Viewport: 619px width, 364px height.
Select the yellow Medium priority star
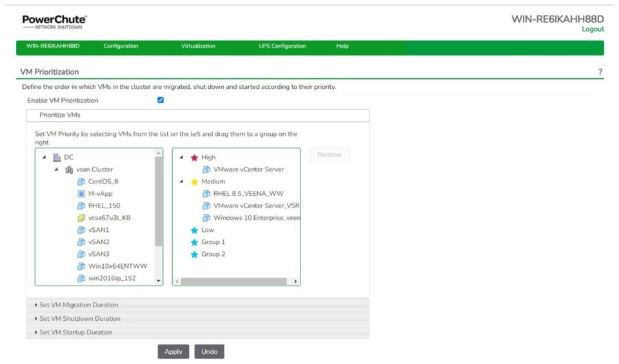[x=193, y=182]
